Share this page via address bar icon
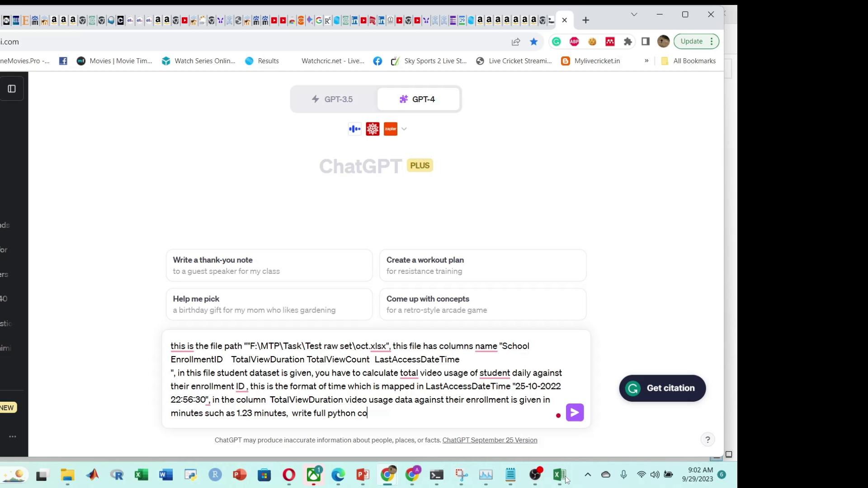Viewport: 868px width, 488px height. coord(516,42)
